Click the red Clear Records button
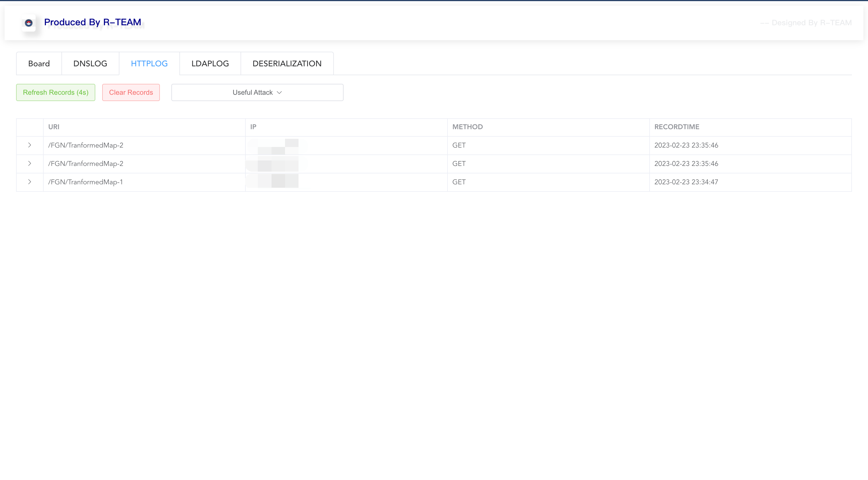Viewport: 868px width, 480px height. [131, 92]
